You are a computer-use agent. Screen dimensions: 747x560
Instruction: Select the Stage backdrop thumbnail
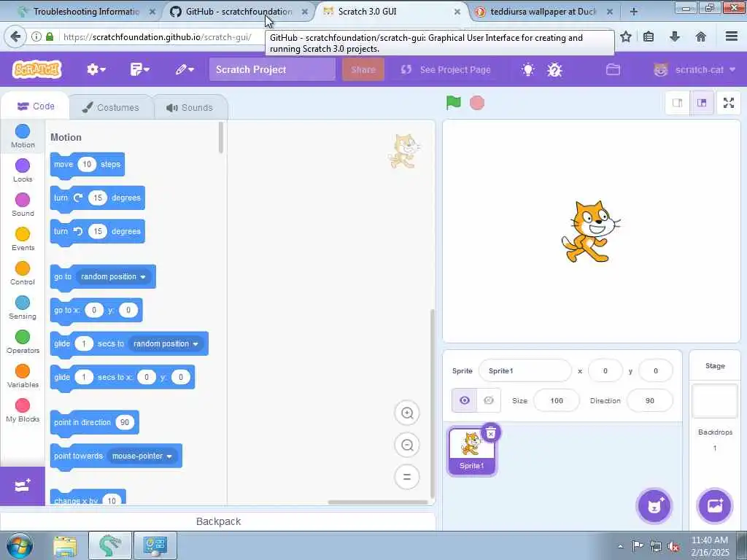click(715, 400)
